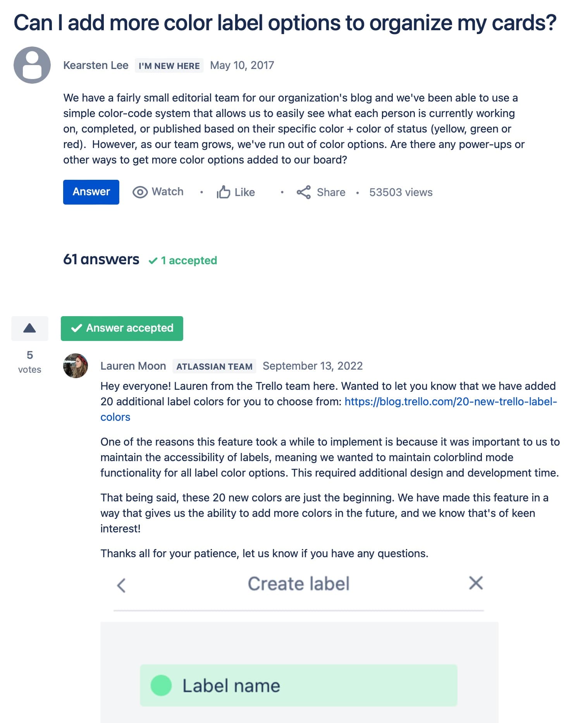Open the blog.trello.com new label colors link
Image resolution: width=588 pixels, height=723 pixels.
450,402
